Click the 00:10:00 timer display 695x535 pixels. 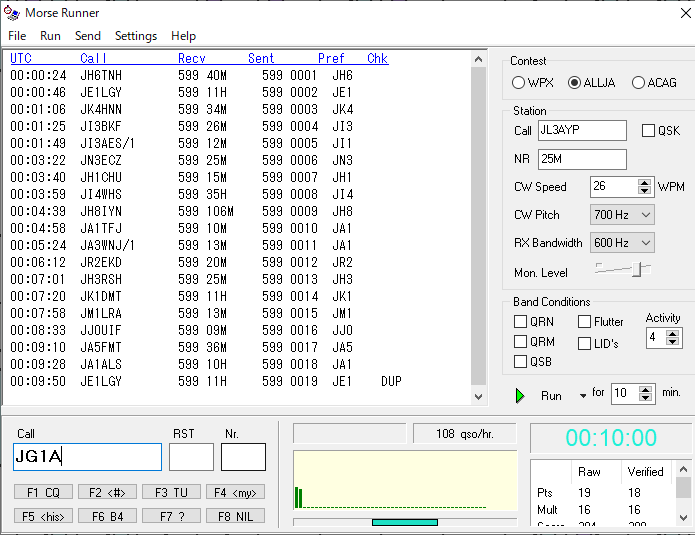click(x=611, y=438)
